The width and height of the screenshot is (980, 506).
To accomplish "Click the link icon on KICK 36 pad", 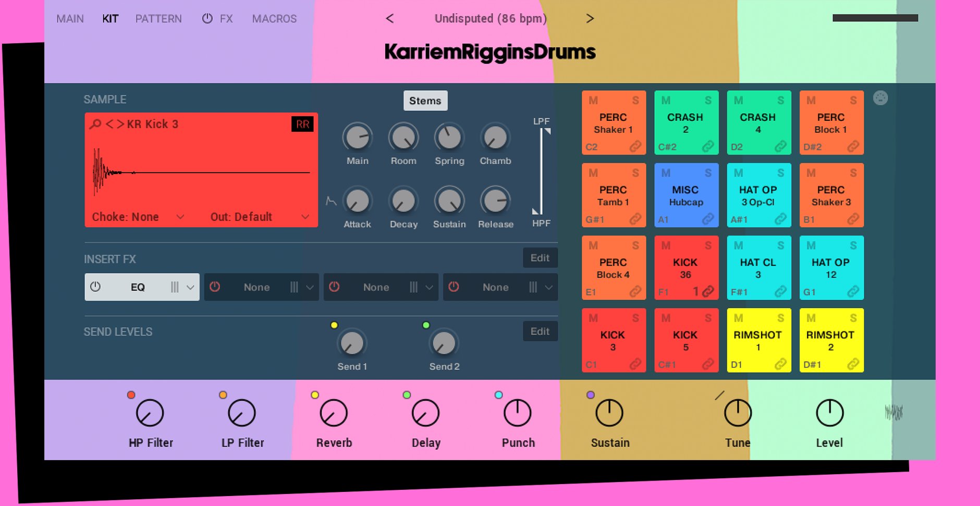I will [708, 292].
